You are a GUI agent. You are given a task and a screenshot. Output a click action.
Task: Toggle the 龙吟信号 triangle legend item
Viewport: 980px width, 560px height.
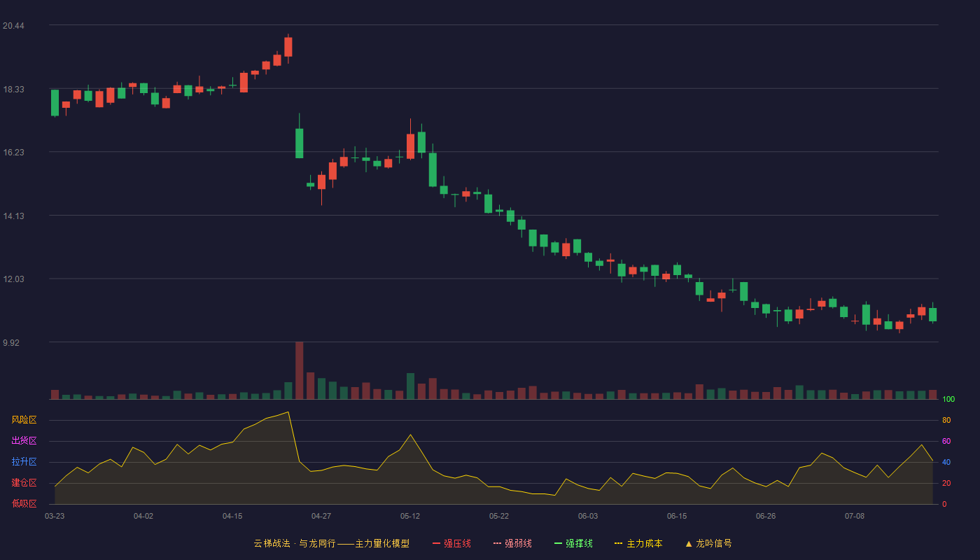tap(708, 543)
